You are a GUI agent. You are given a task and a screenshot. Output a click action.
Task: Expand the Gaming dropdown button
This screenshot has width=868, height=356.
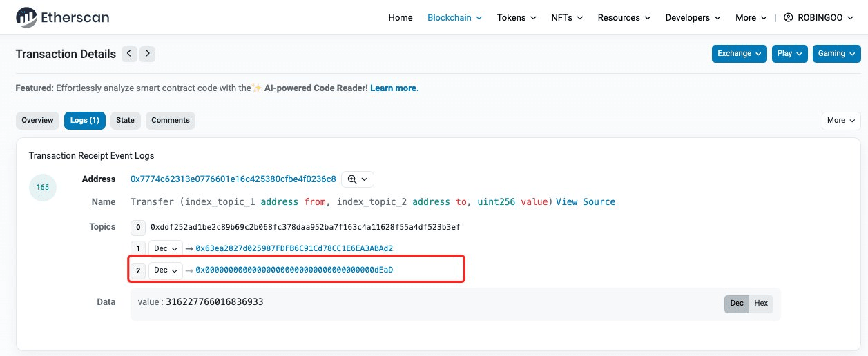[x=836, y=54]
